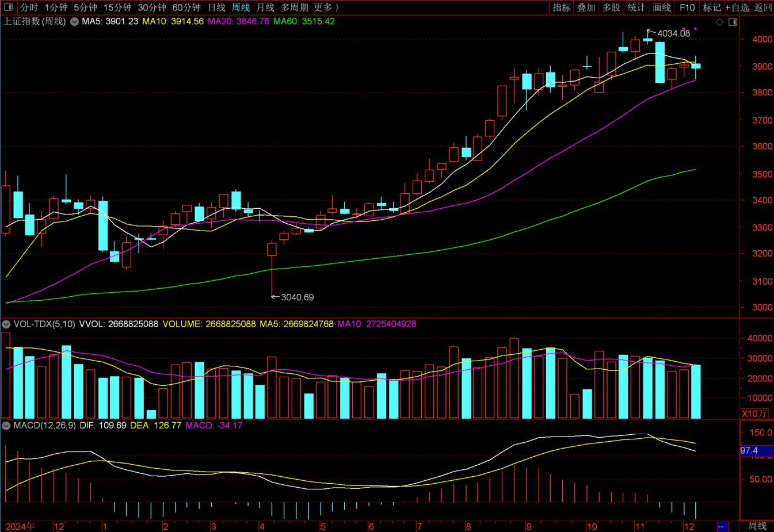
Task: Select the 60分钟 period tab
Action: (x=186, y=7)
